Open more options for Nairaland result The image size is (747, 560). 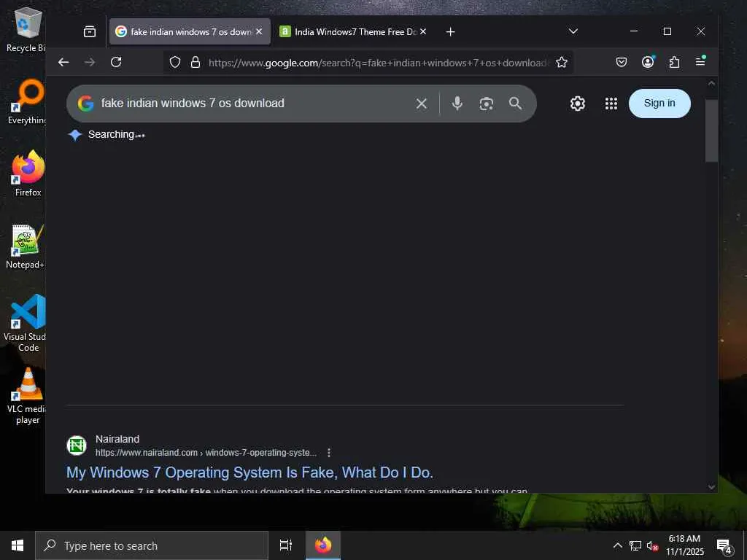coord(329,453)
